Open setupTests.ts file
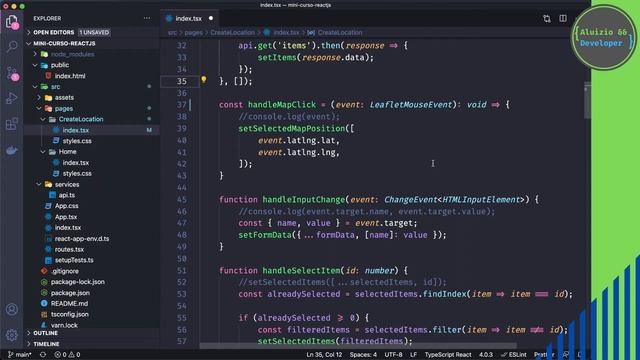This screenshot has height=360, width=640. (x=74, y=260)
